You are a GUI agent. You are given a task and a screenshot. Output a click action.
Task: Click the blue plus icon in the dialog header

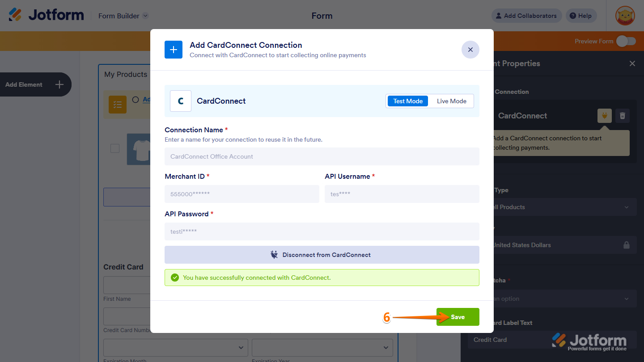(x=174, y=50)
